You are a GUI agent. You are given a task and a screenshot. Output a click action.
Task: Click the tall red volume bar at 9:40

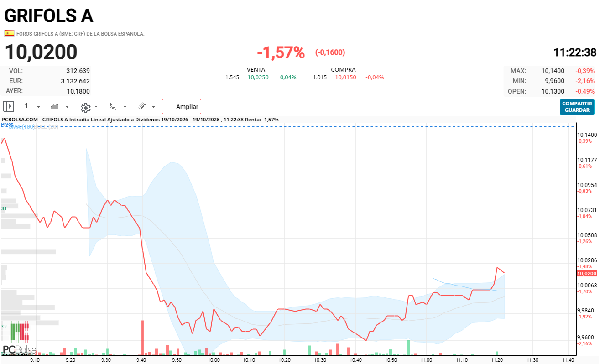click(142, 338)
